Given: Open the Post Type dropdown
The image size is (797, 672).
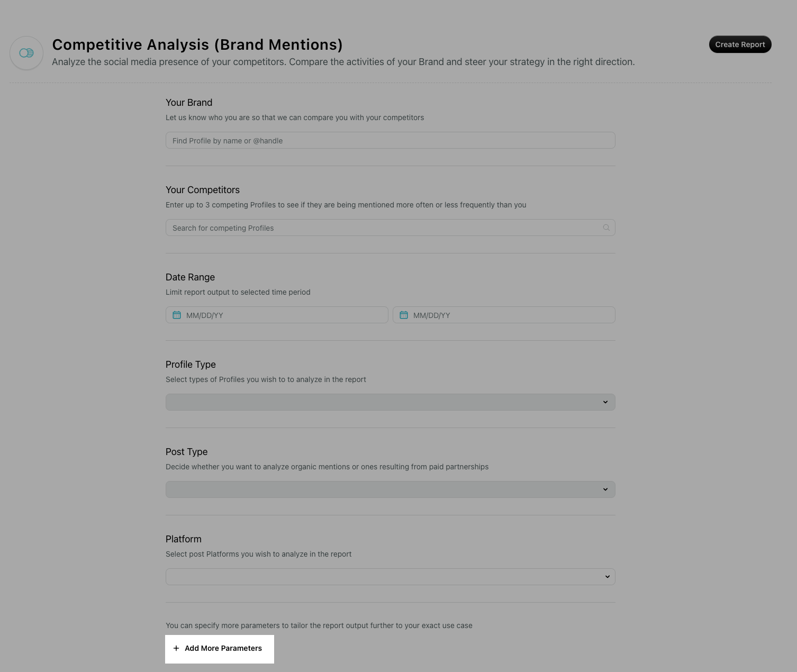Looking at the screenshot, I should [391, 489].
